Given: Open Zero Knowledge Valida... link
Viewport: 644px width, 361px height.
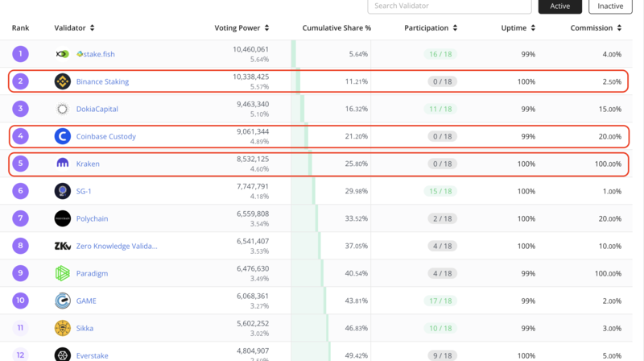Looking at the screenshot, I should (117, 246).
